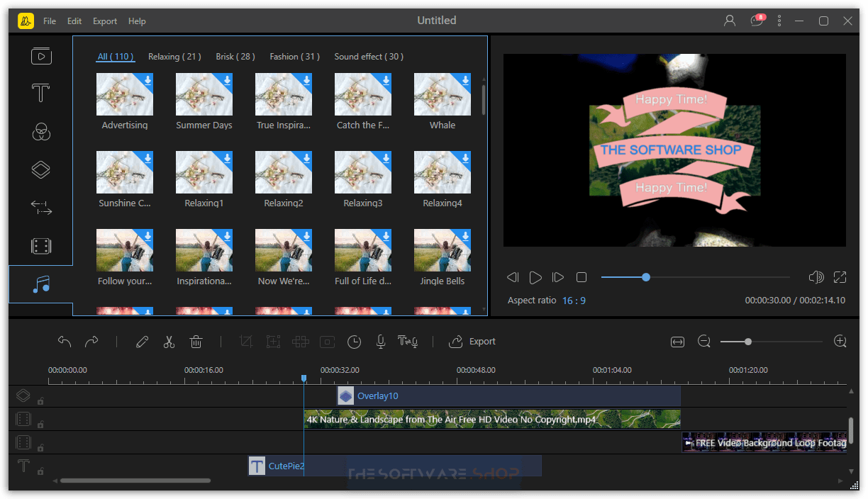Select the 4K Nature & Landscape video clip
The width and height of the screenshot is (868, 499).
[492, 419]
